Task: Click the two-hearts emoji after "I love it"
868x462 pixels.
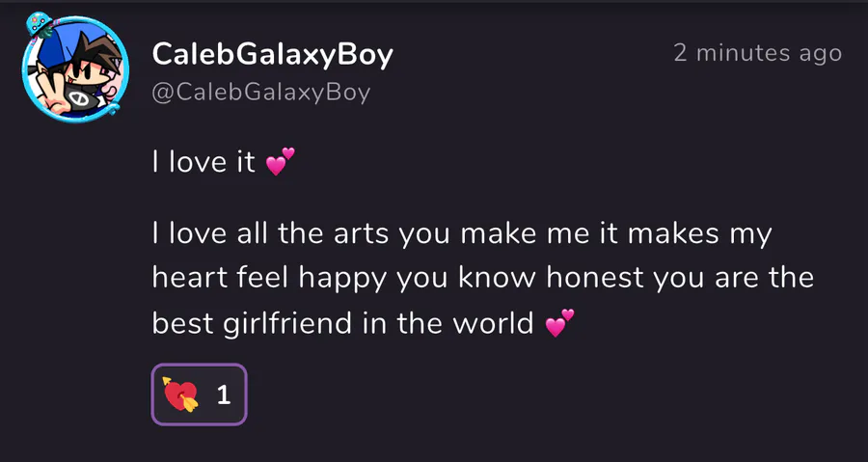Action: [278, 163]
